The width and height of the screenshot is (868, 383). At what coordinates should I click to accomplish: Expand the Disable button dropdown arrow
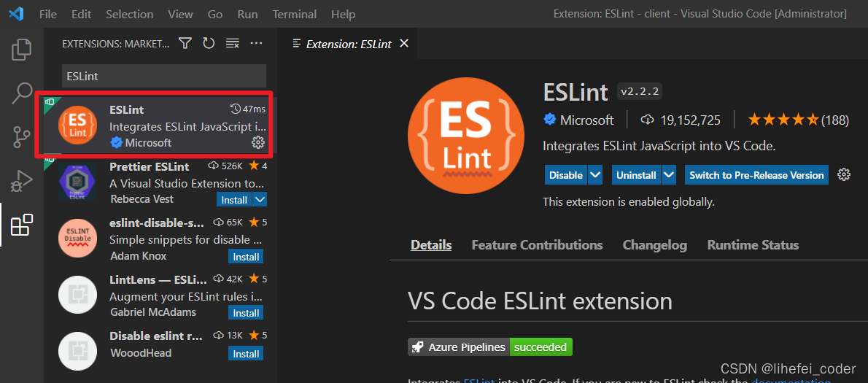[x=595, y=175]
